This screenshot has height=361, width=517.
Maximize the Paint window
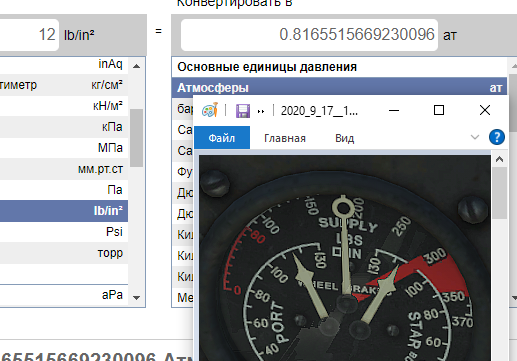[x=439, y=110]
